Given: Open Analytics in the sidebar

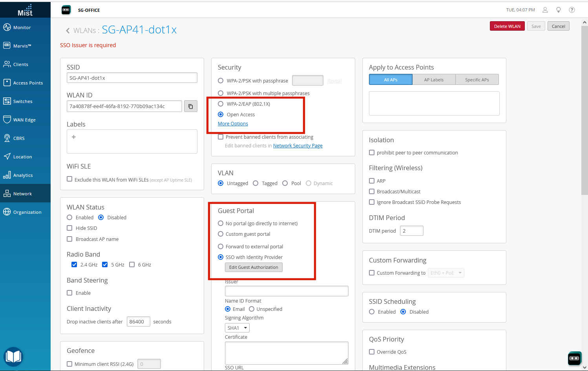Looking at the screenshot, I should point(23,175).
